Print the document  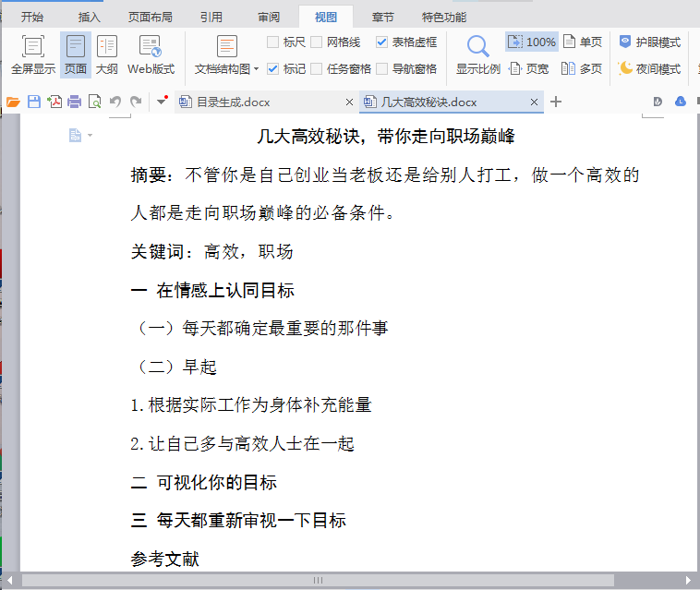tap(75, 102)
